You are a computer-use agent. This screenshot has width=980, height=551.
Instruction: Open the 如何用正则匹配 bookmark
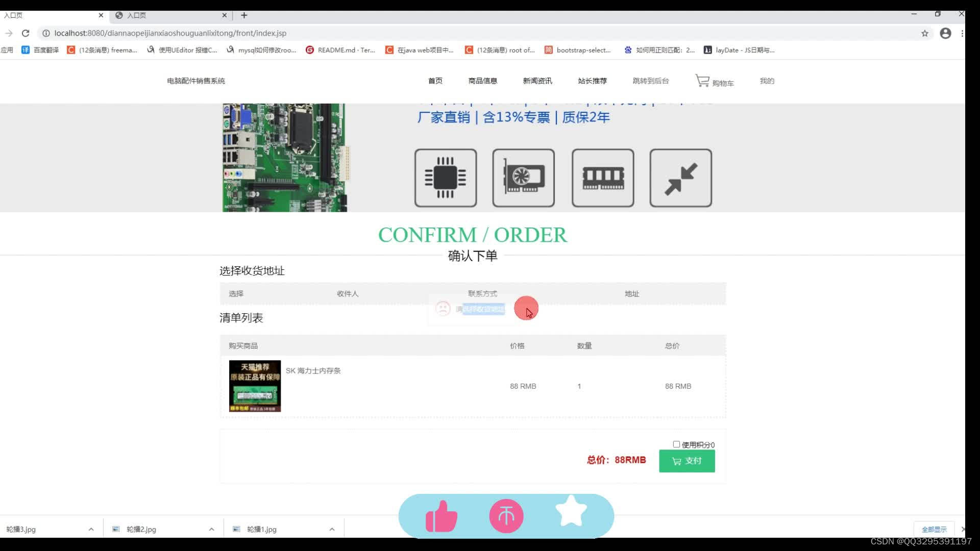(x=659, y=50)
